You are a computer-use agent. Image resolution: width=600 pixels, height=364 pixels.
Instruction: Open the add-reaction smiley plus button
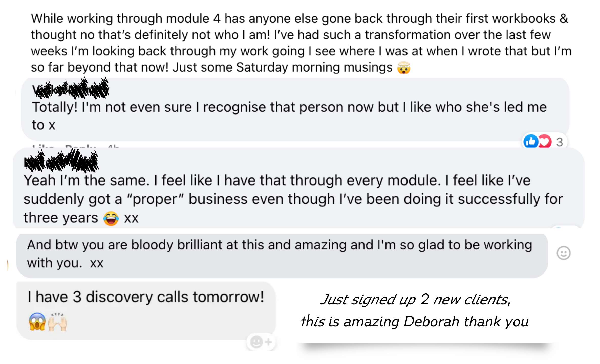point(261,342)
